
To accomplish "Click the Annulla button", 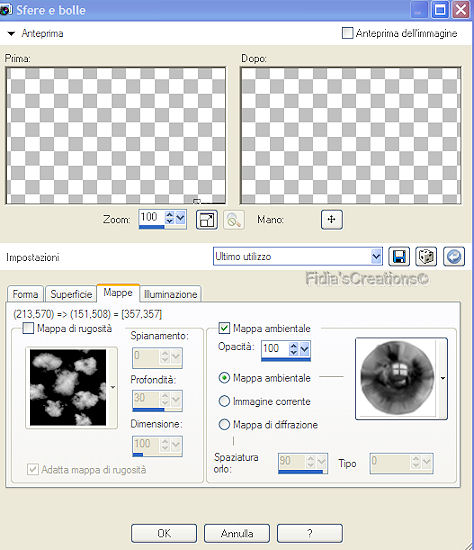I will point(237,533).
